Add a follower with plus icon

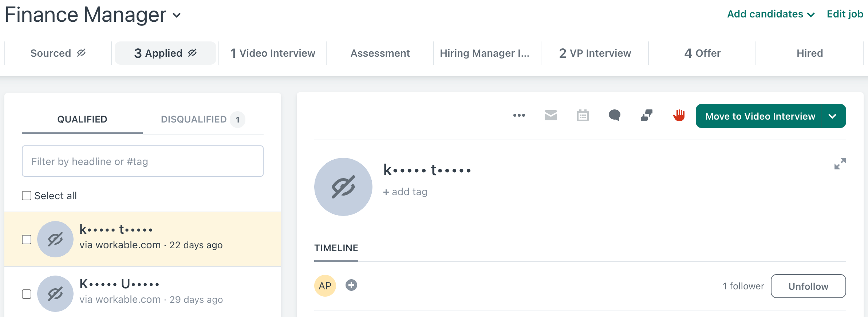[x=351, y=285]
